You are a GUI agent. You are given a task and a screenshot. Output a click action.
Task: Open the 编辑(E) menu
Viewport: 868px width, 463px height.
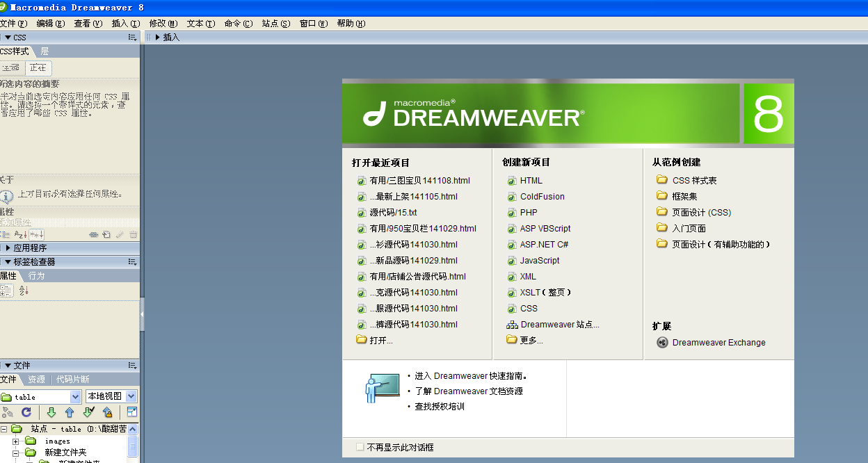(51, 24)
